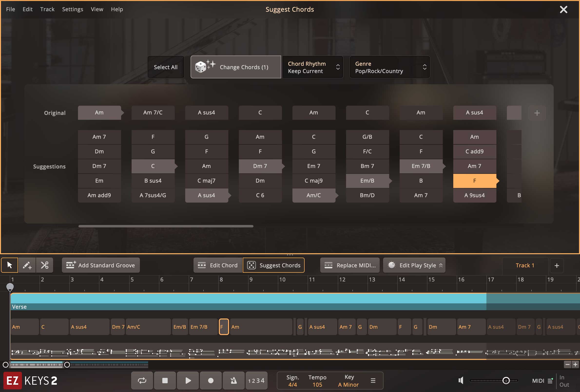The image size is (580, 392).
Task: Toggle the 1234 count-in button
Action: pos(256,381)
